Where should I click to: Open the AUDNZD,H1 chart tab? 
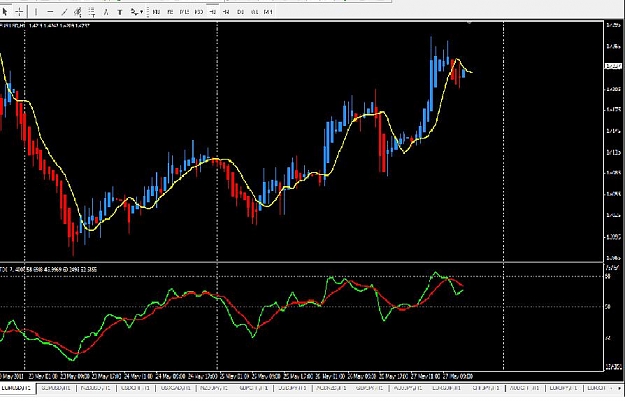(332, 387)
